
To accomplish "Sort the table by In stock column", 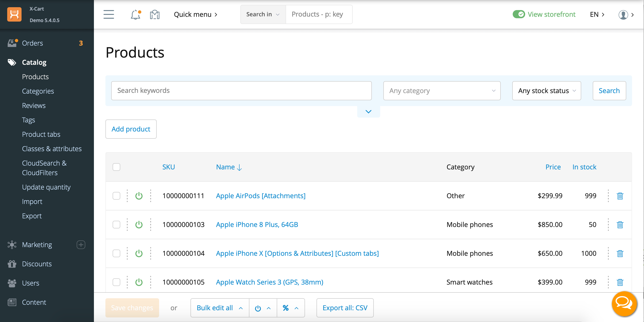I will coord(584,167).
